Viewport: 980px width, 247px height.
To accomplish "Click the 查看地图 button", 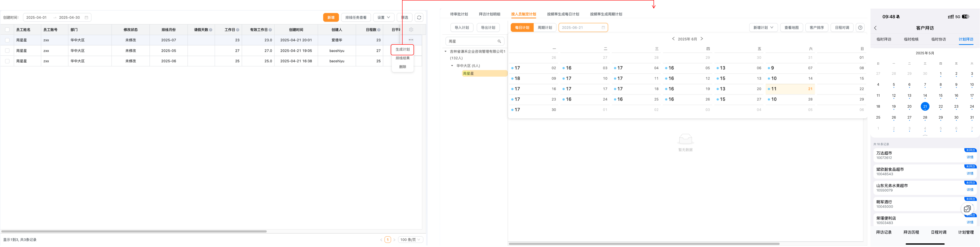I will (791, 27).
